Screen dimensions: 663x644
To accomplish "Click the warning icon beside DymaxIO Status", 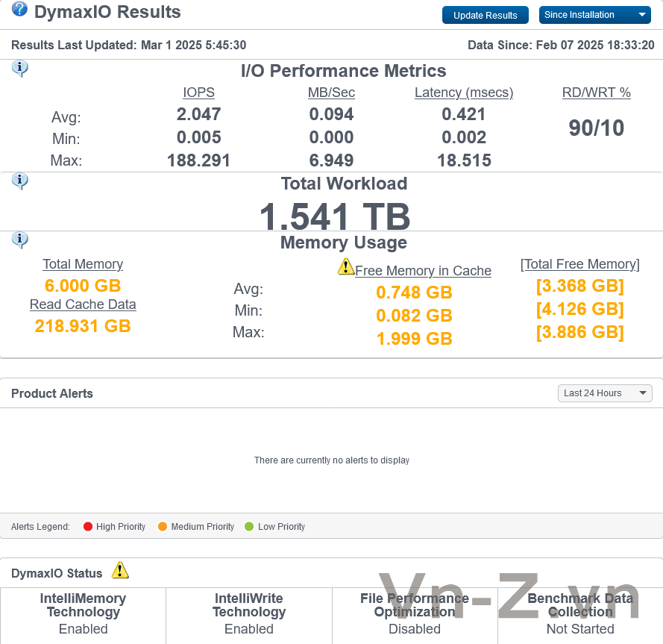I will [120, 570].
